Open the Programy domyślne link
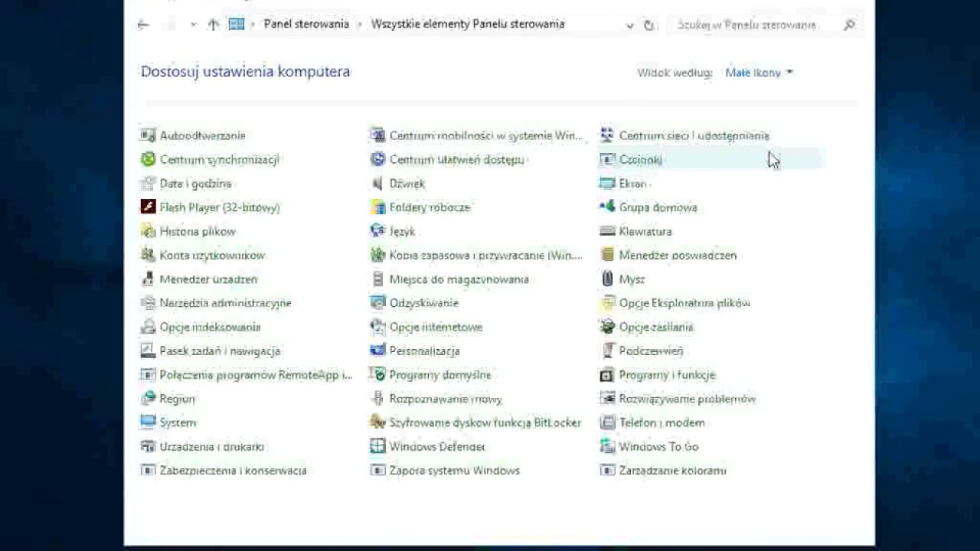This screenshot has height=551, width=980. [440, 375]
